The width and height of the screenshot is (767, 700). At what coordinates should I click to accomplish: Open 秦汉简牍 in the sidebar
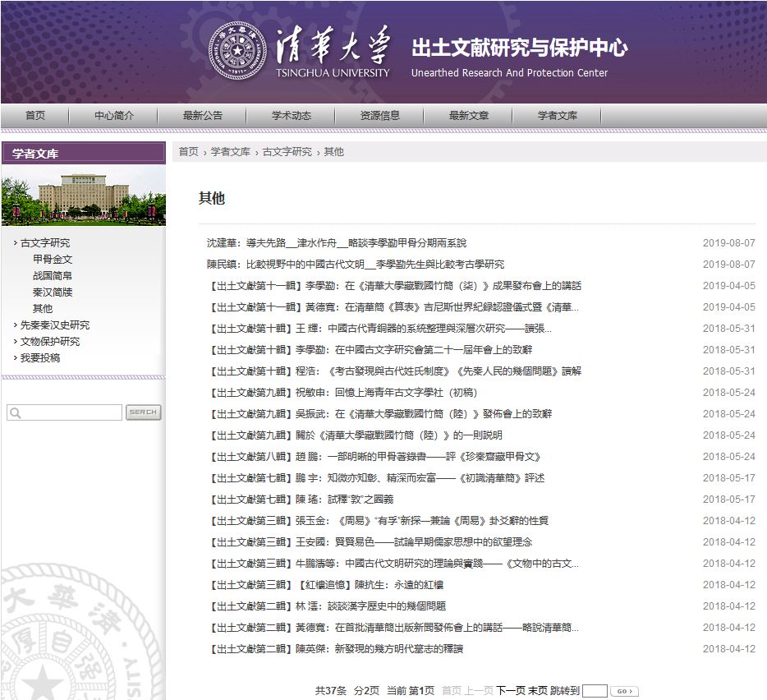tap(53, 292)
